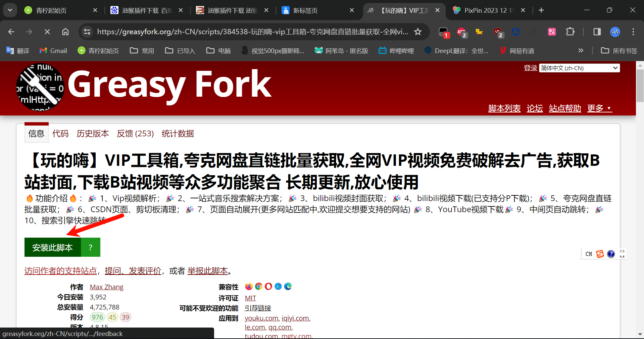
Task: Click the green question mark install help button
Action: (x=91, y=247)
